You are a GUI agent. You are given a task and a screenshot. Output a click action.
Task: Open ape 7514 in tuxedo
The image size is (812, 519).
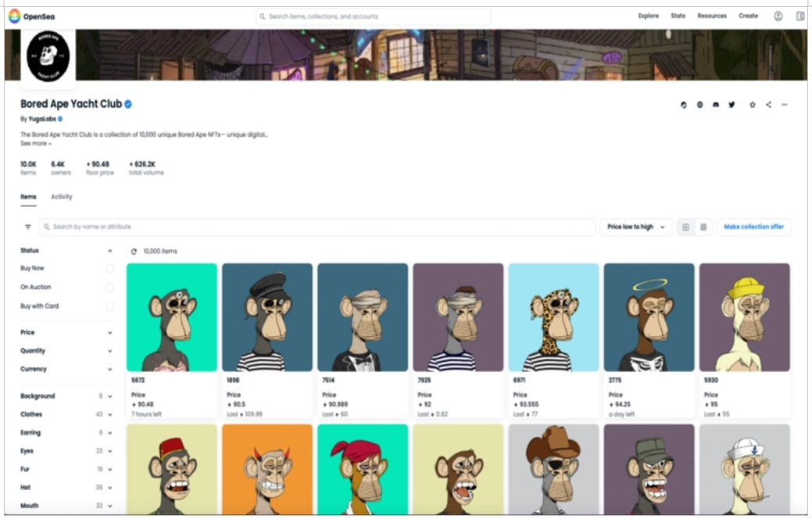[363, 317]
